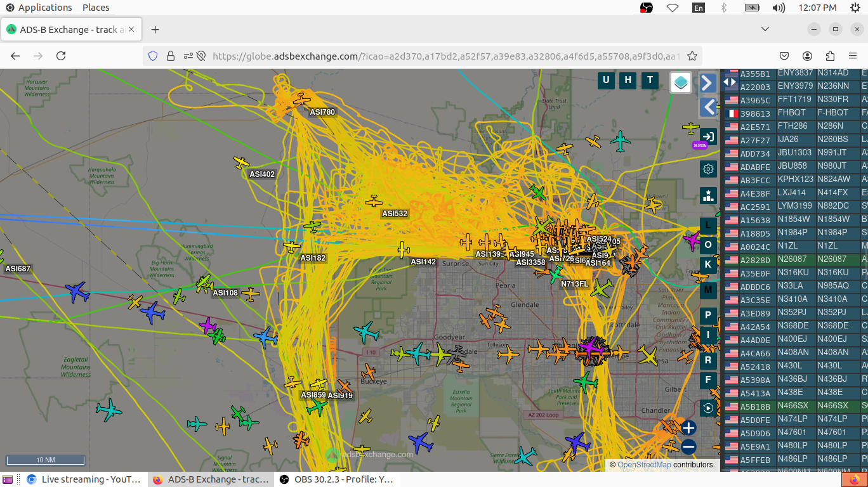The width and height of the screenshot is (868, 487).
Task: Open the site permissions icon in address bar
Action: point(188,56)
